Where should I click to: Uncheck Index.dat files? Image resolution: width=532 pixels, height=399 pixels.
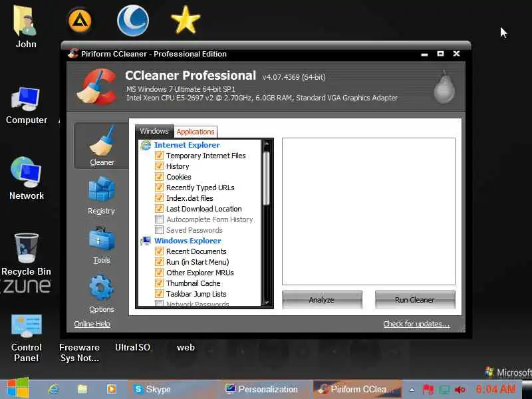(159, 198)
